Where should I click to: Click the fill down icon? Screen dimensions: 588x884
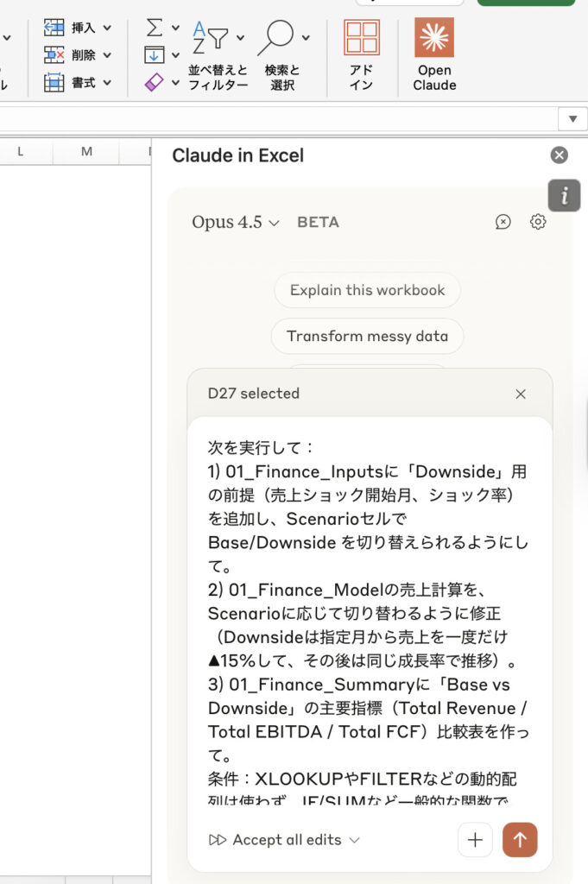(x=155, y=55)
